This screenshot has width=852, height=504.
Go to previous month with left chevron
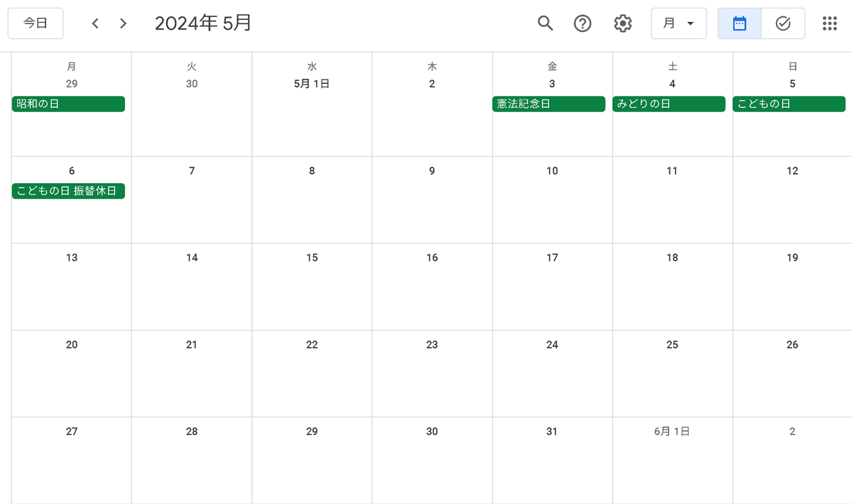pyautogui.click(x=95, y=23)
